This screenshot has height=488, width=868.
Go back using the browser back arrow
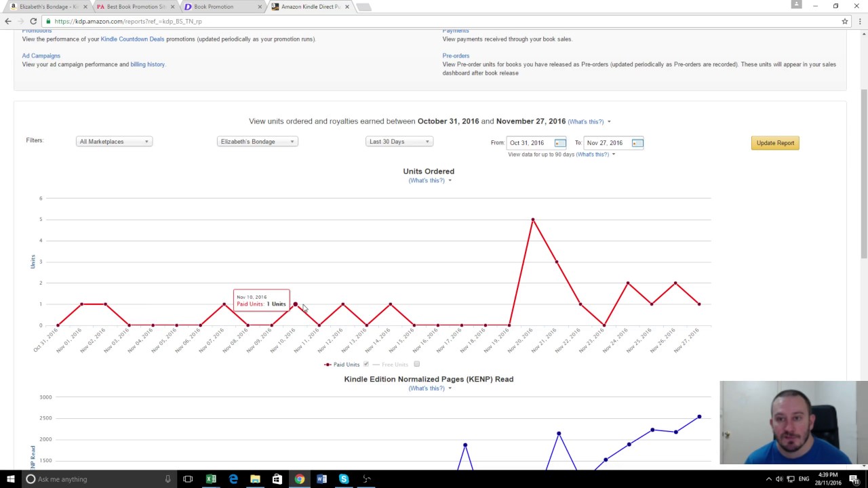tap(8, 21)
